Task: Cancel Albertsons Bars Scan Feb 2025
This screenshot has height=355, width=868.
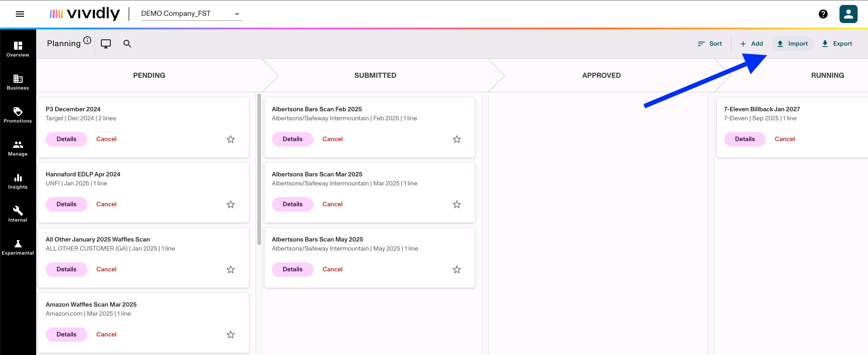Action: (x=332, y=139)
